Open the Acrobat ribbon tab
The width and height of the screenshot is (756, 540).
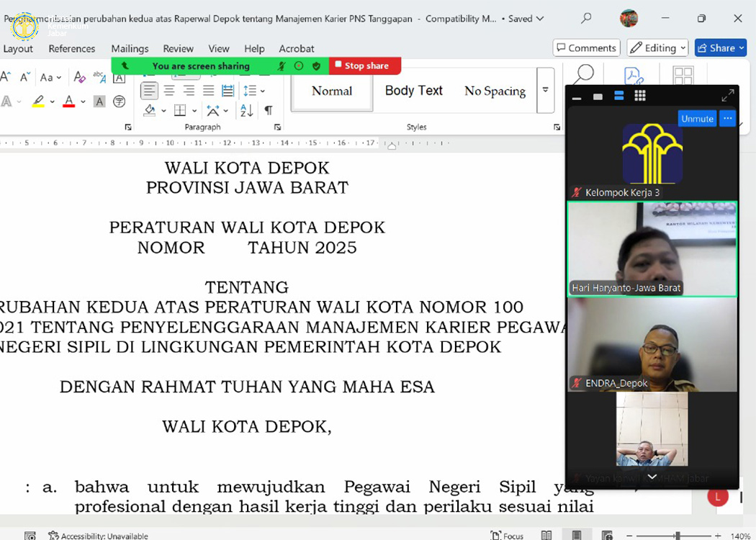point(297,49)
